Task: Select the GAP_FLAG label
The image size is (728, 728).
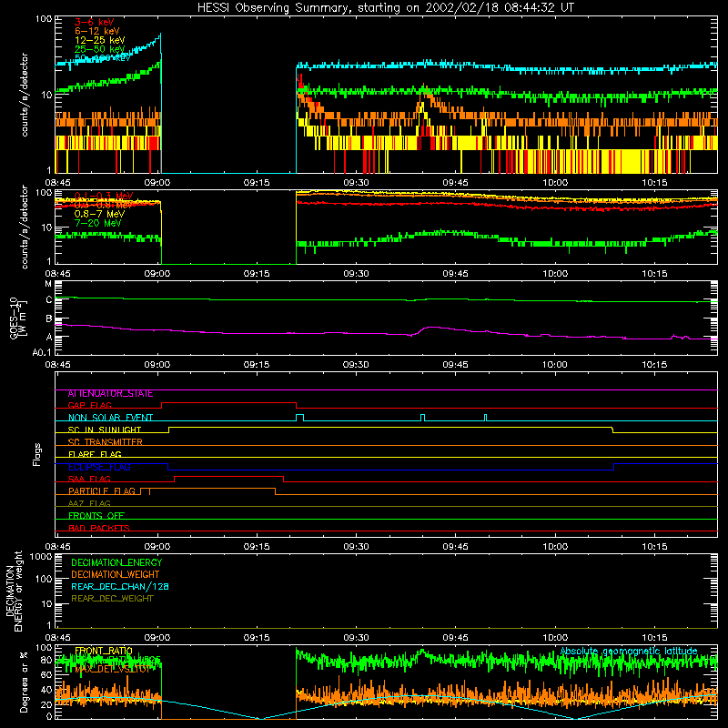Action: (90, 405)
